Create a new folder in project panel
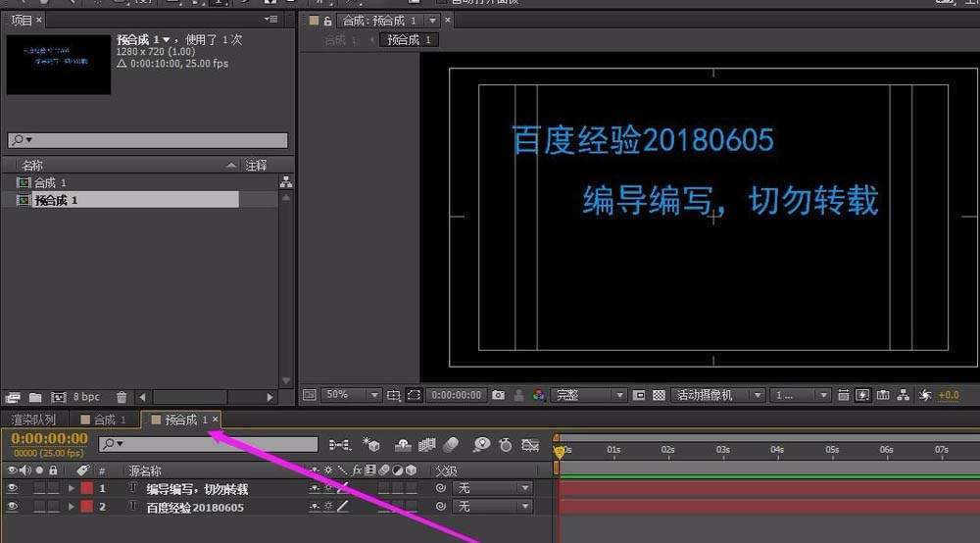980x543 pixels. pos(35,397)
